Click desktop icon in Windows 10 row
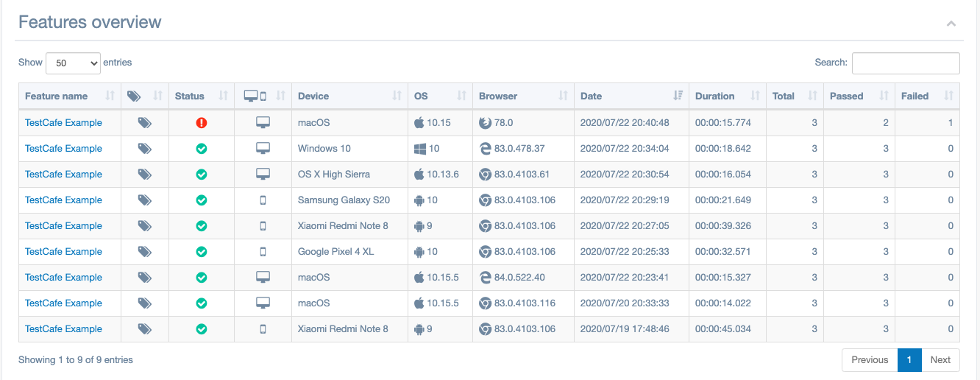Image resolution: width=980 pixels, height=380 pixels. click(x=263, y=148)
